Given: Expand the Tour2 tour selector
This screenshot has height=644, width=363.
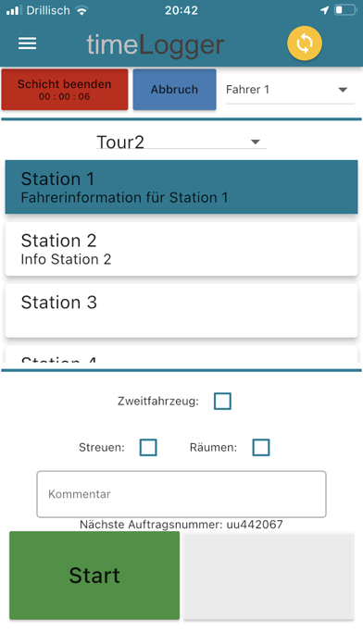Looking at the screenshot, I should (x=181, y=142).
